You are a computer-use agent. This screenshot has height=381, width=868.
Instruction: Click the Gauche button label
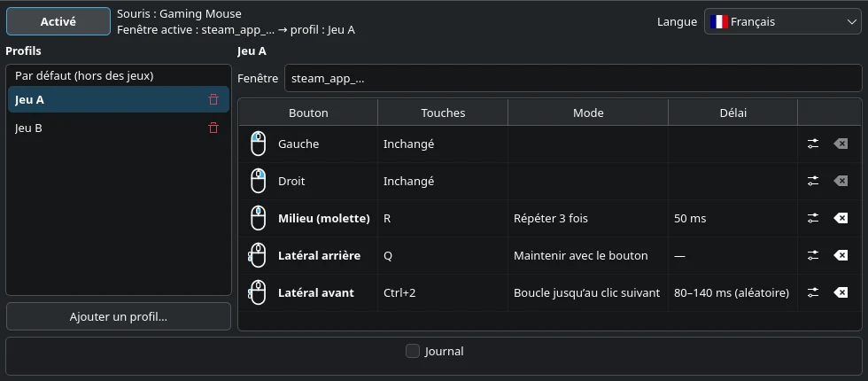[298, 144]
